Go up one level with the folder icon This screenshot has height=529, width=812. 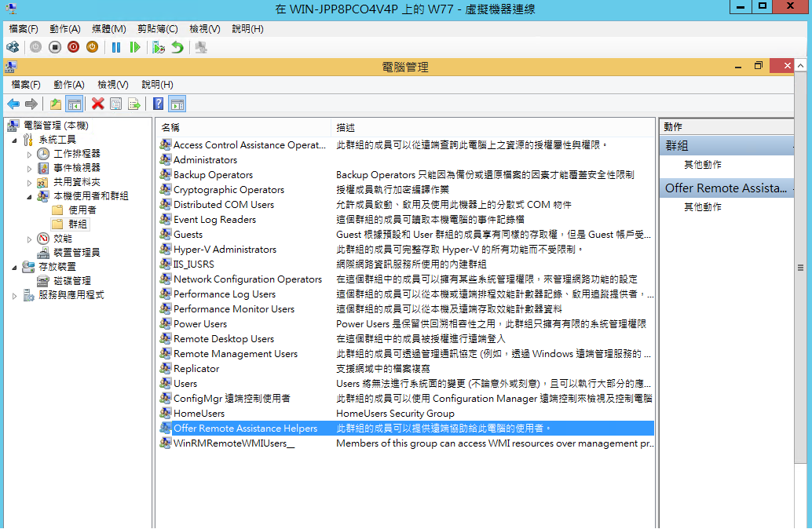(56, 104)
